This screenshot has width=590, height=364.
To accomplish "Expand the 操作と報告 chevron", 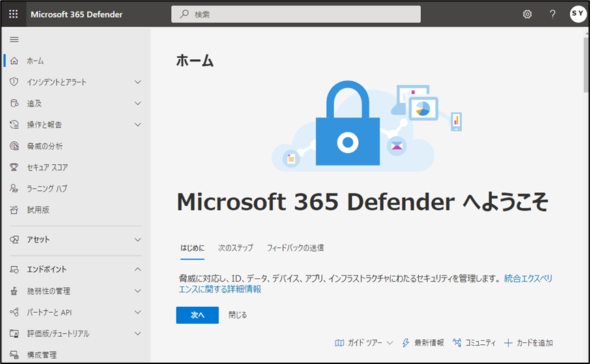I will click(x=138, y=125).
